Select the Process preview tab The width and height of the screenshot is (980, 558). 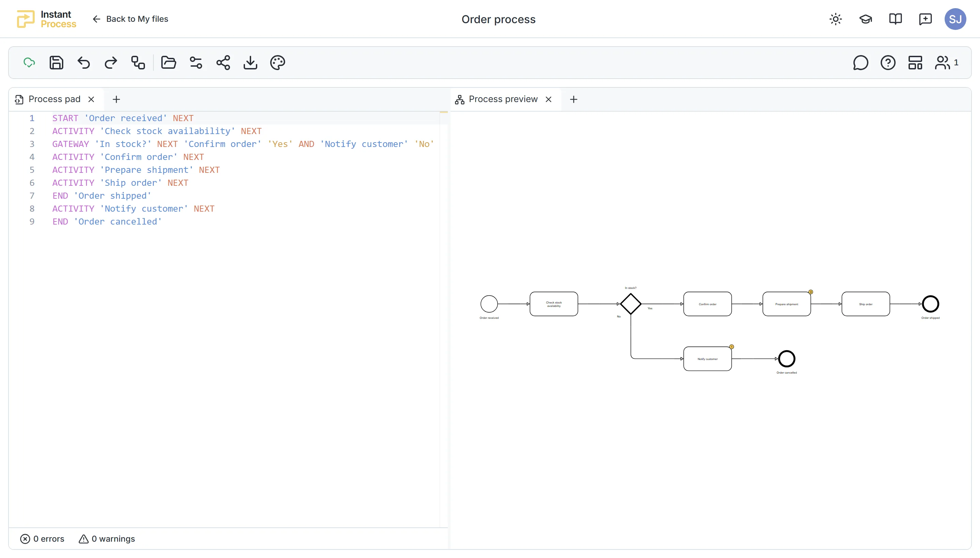pos(503,99)
